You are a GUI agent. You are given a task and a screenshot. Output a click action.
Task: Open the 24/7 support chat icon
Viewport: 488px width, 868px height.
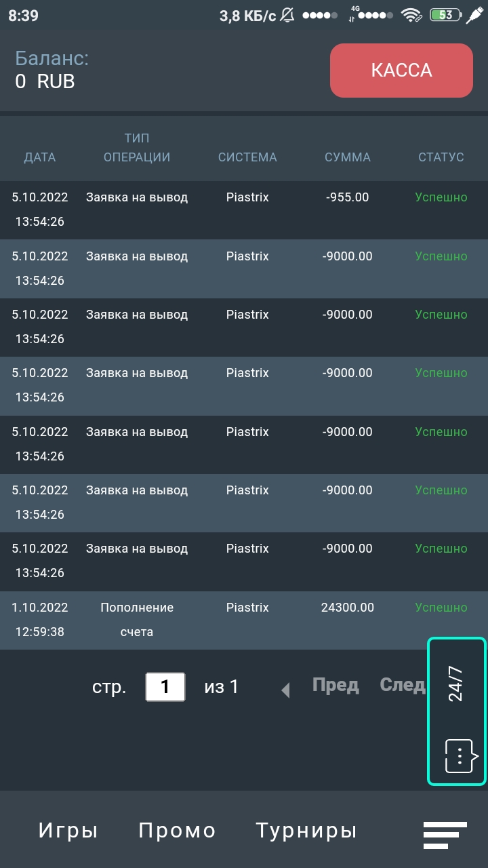[457, 755]
